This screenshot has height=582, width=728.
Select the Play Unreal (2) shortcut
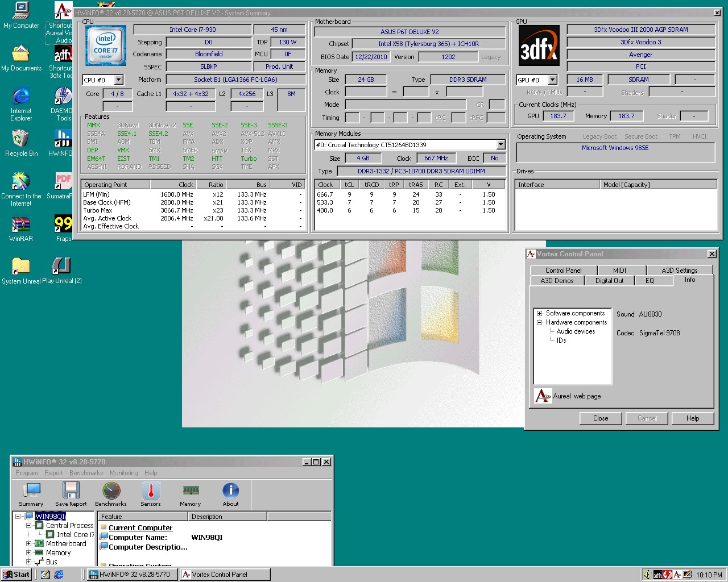(62, 271)
